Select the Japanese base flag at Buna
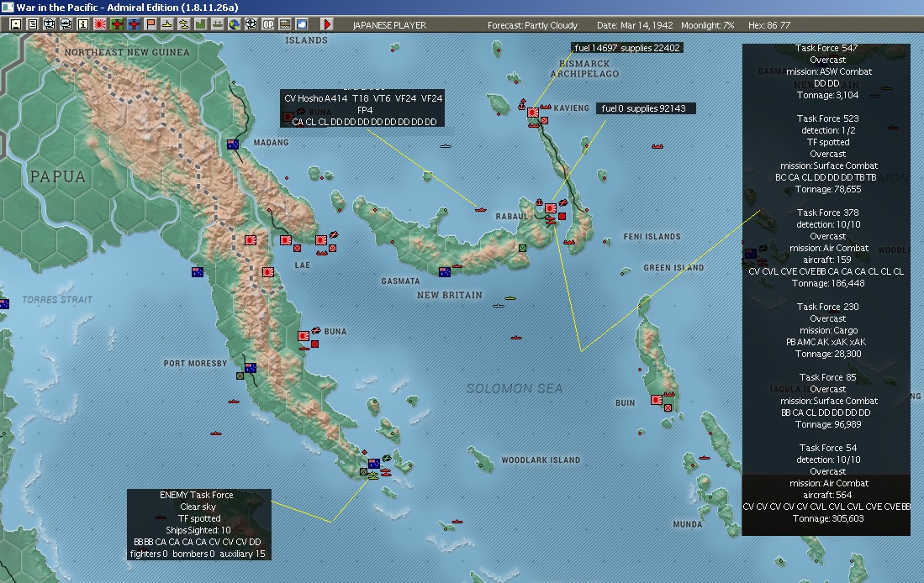The height and width of the screenshot is (583, 924). point(304,336)
